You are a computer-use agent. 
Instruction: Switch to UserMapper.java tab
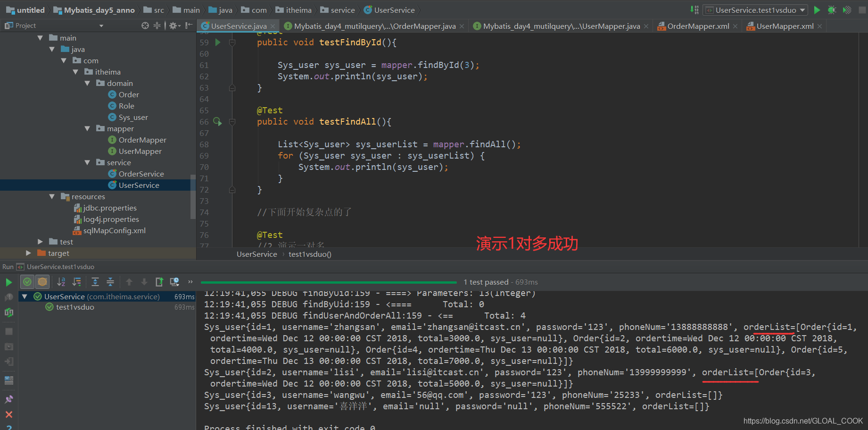(x=562, y=26)
